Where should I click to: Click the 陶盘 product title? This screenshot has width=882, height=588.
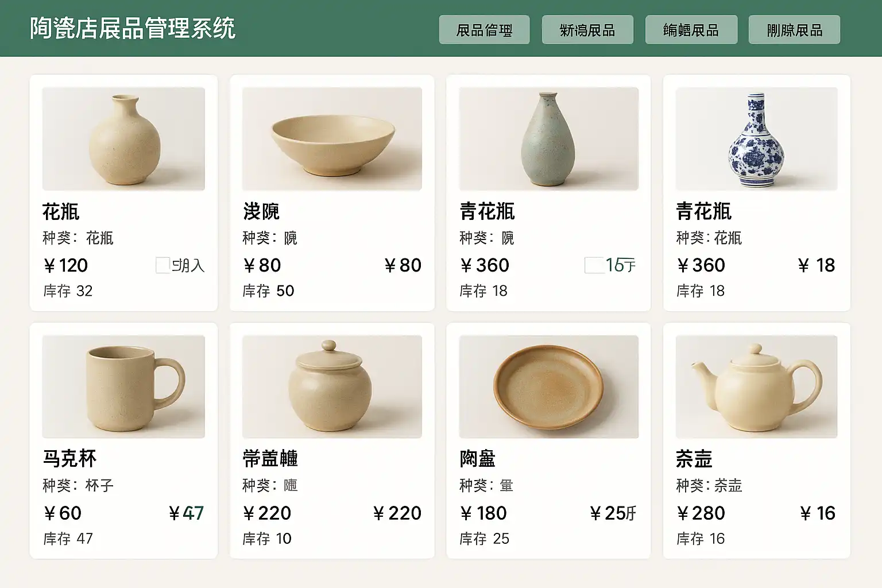478,459
